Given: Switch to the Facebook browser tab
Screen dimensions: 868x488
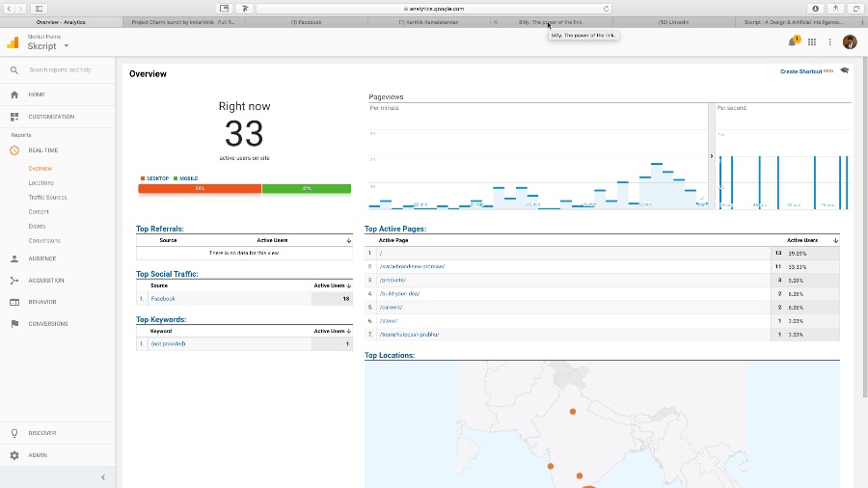Looking at the screenshot, I should pyautogui.click(x=306, y=22).
